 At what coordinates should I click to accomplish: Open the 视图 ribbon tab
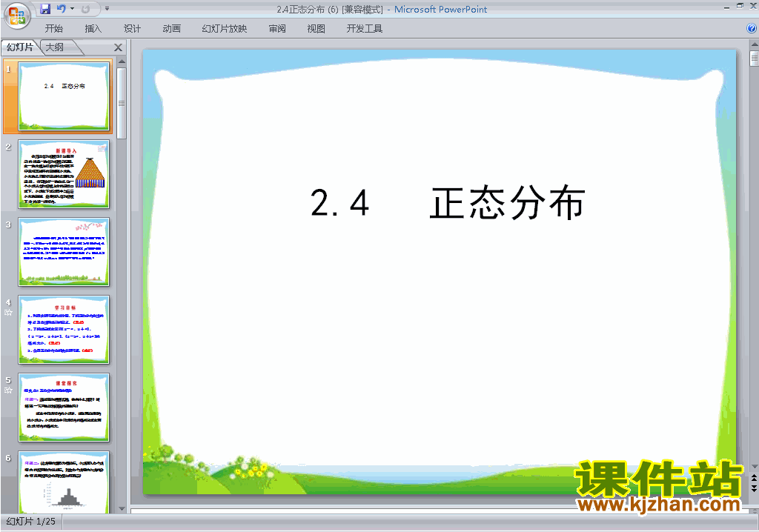click(316, 29)
